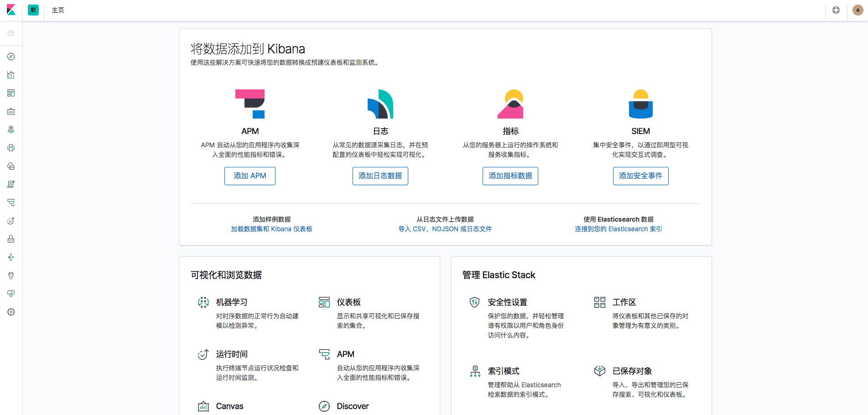868x415 pixels.
Task: Open the SIEM lock icon in sidebar
Action: pos(11,239)
